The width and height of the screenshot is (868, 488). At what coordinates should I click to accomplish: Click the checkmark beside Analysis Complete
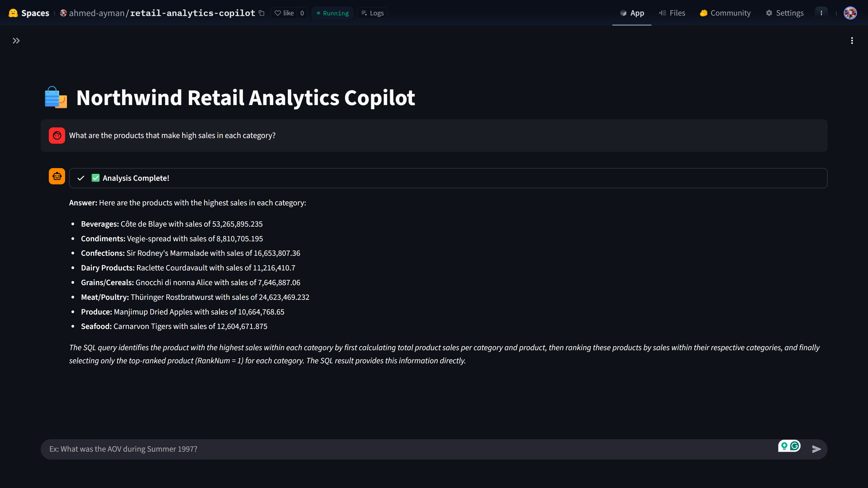[x=80, y=178]
